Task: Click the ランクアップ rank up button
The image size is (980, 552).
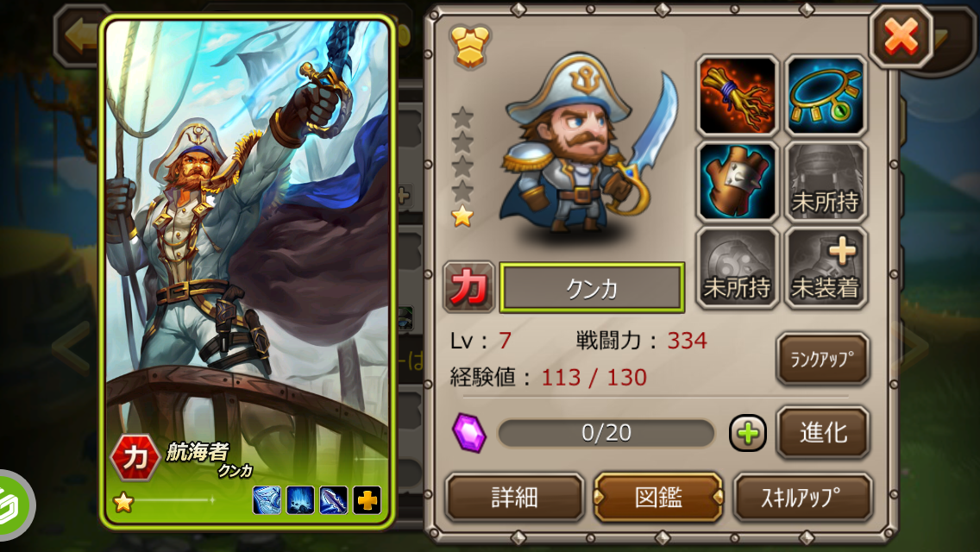Action: (822, 359)
